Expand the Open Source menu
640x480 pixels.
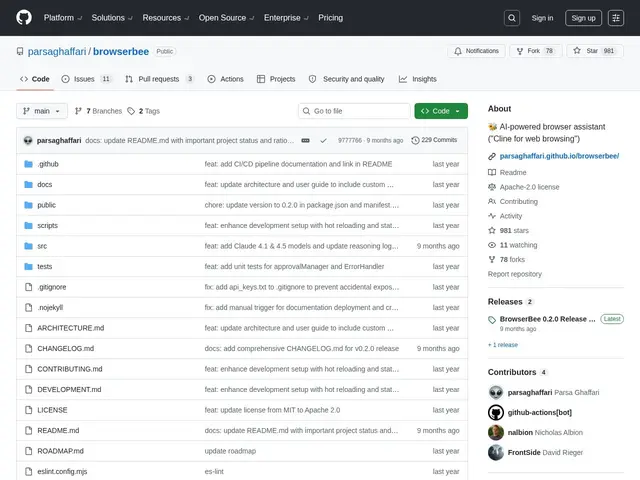click(227, 18)
